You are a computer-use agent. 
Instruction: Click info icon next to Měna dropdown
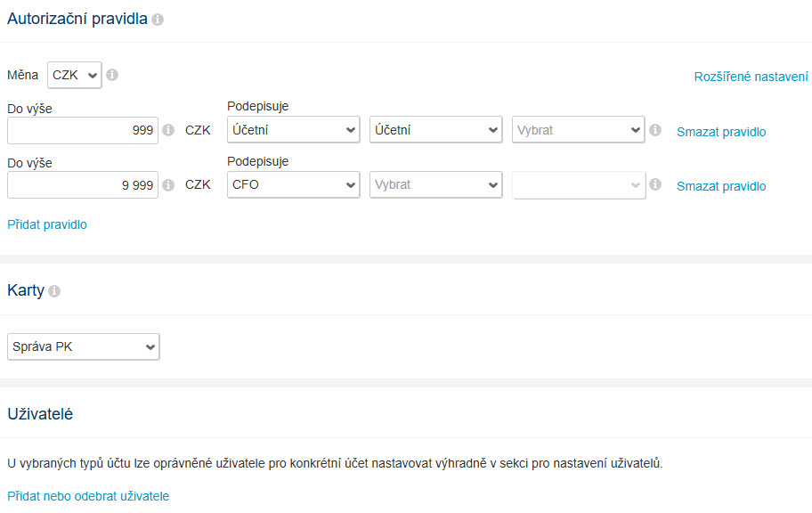coord(112,75)
